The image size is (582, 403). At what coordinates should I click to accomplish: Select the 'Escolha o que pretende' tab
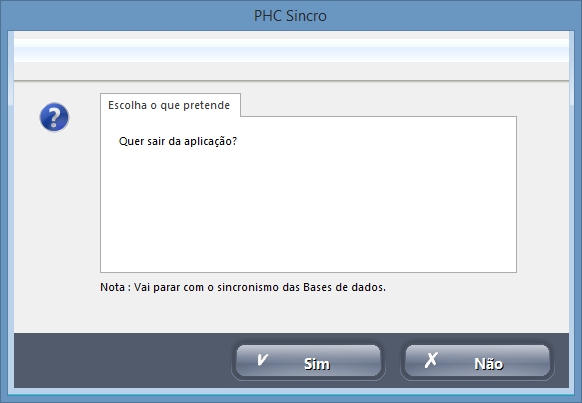pyautogui.click(x=170, y=105)
